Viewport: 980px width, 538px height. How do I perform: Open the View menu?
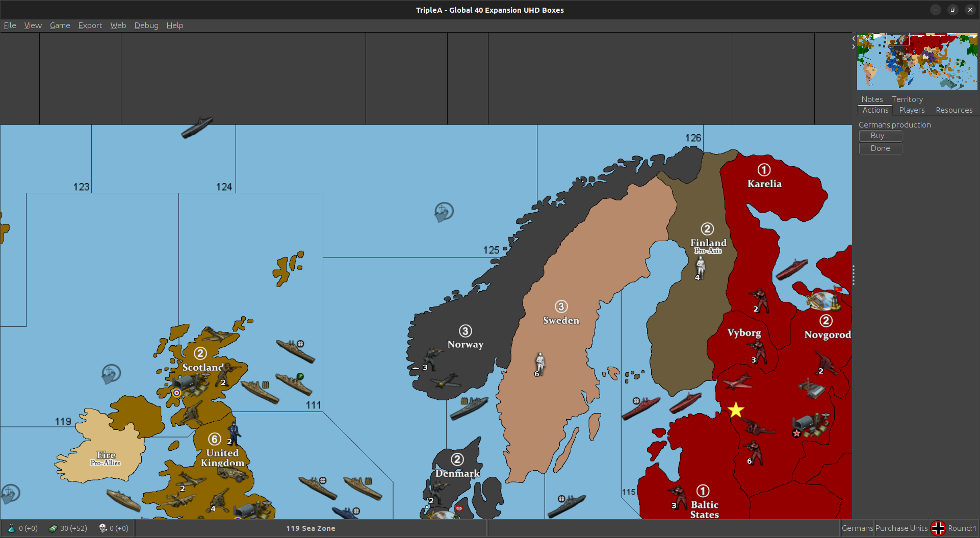33,25
